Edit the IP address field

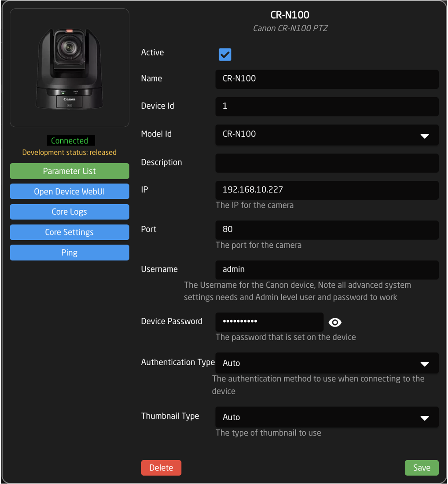(327, 190)
